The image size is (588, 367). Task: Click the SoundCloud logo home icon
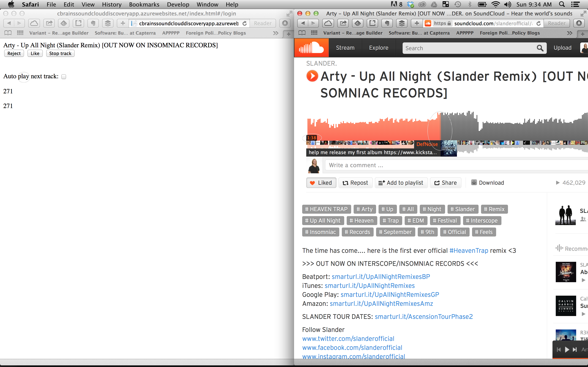click(x=311, y=48)
